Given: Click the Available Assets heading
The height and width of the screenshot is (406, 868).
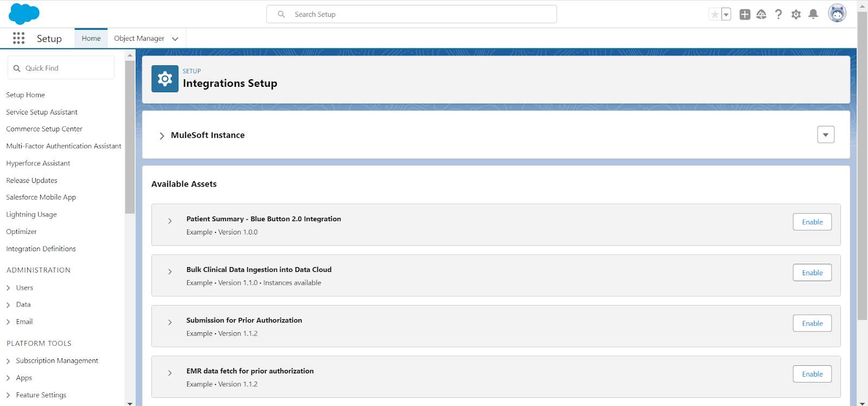Looking at the screenshot, I should tap(184, 184).
